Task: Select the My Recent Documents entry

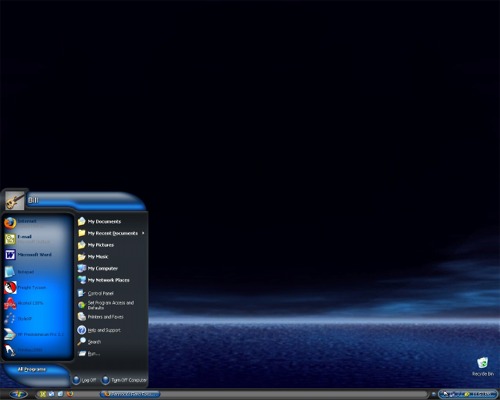Action: click(111, 233)
